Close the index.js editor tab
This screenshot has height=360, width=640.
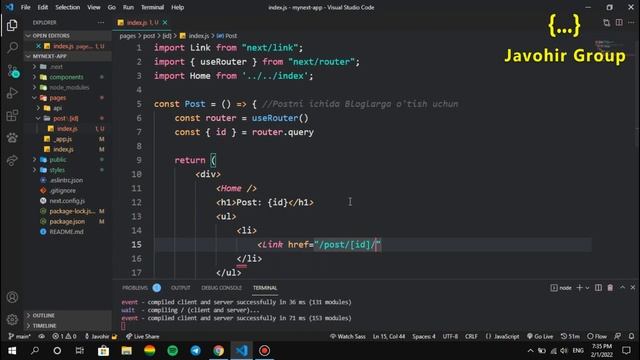165,22
